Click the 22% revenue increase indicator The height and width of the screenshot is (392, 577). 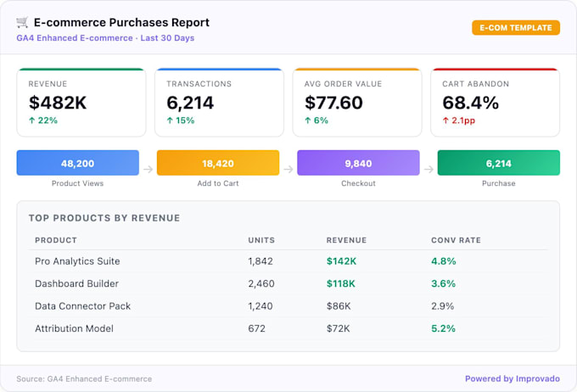click(x=43, y=120)
